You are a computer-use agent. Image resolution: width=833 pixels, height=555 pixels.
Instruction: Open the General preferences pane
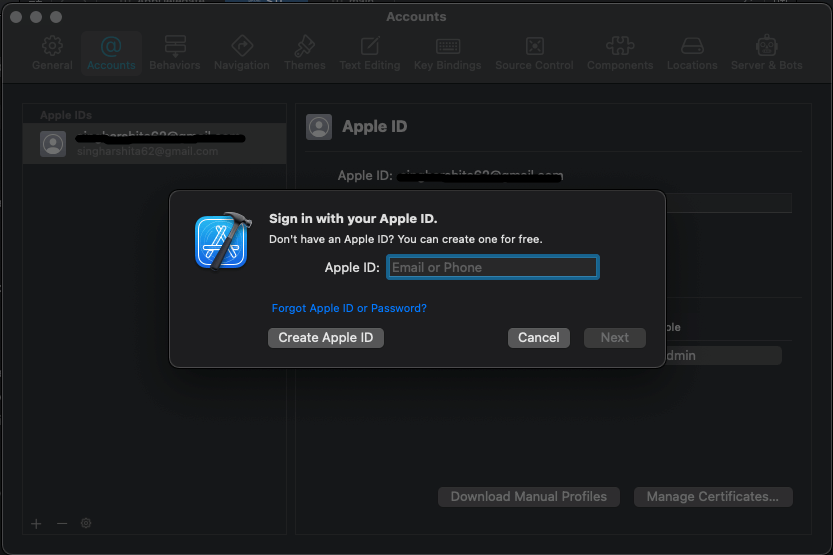(x=52, y=53)
